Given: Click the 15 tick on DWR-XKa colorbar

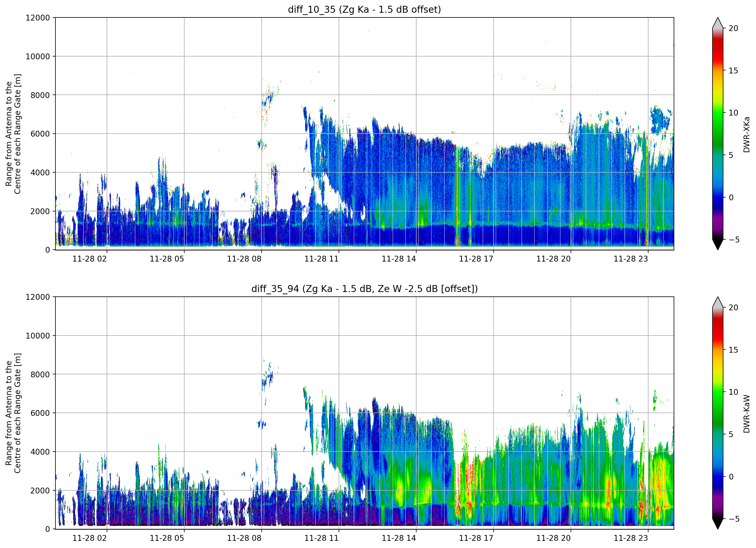Looking at the screenshot, I should pos(733,71).
